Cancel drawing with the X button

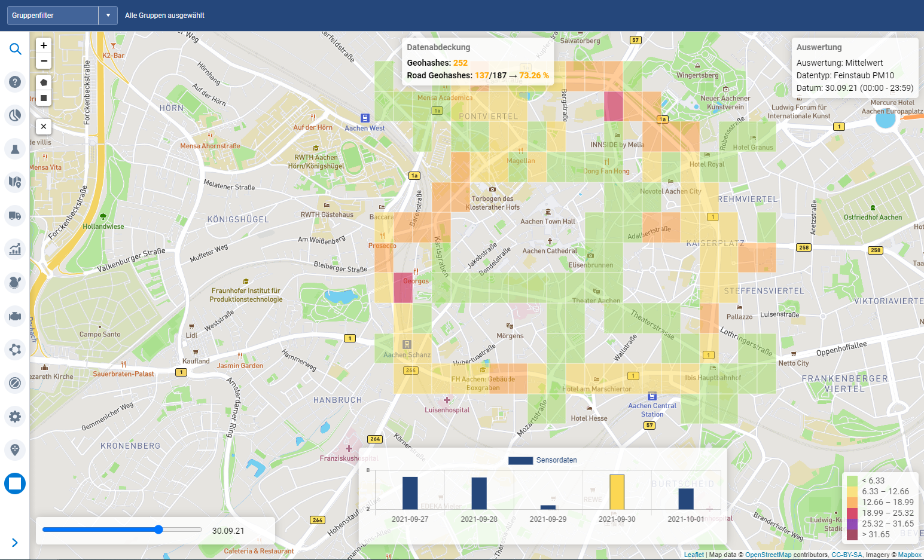pos(43,126)
